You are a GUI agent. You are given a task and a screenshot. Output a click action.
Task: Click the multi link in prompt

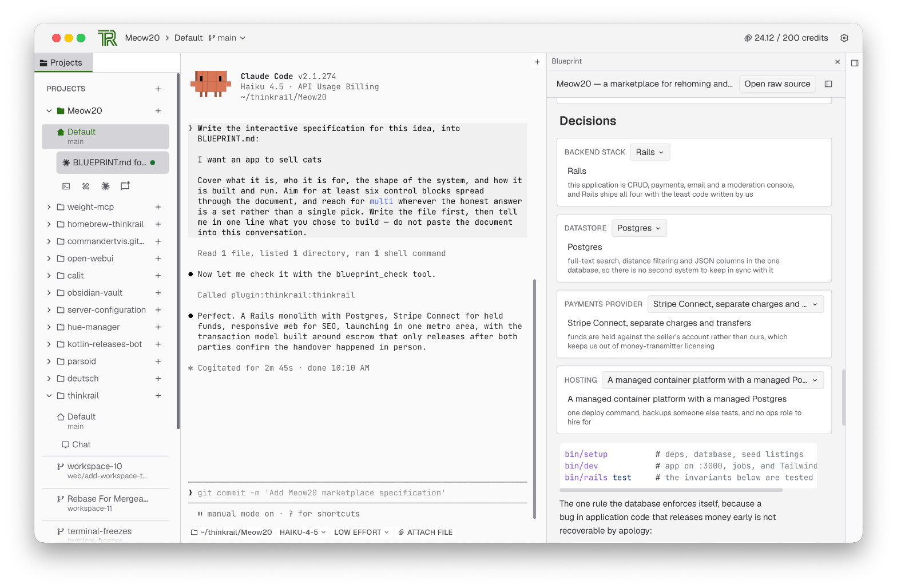pos(381,201)
